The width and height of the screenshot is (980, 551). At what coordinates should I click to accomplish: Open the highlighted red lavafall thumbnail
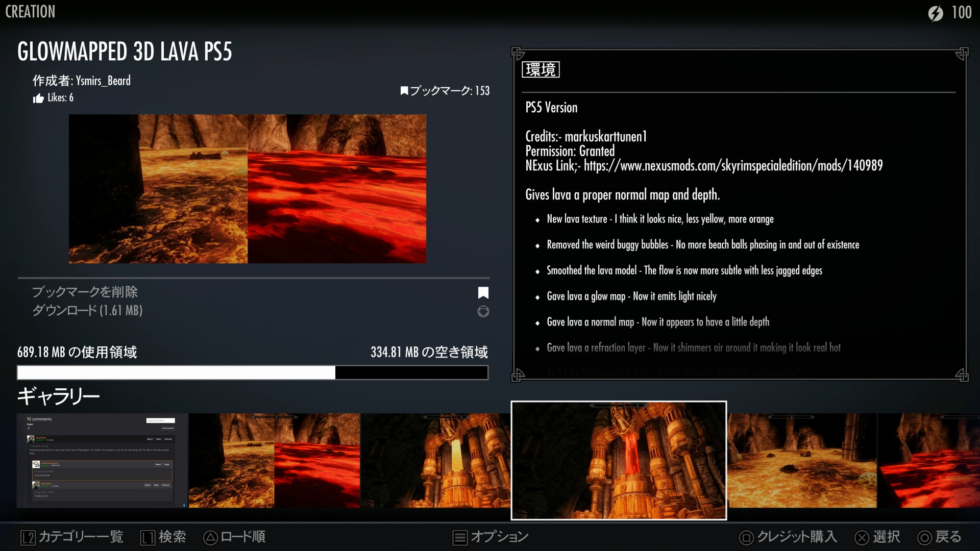click(619, 460)
